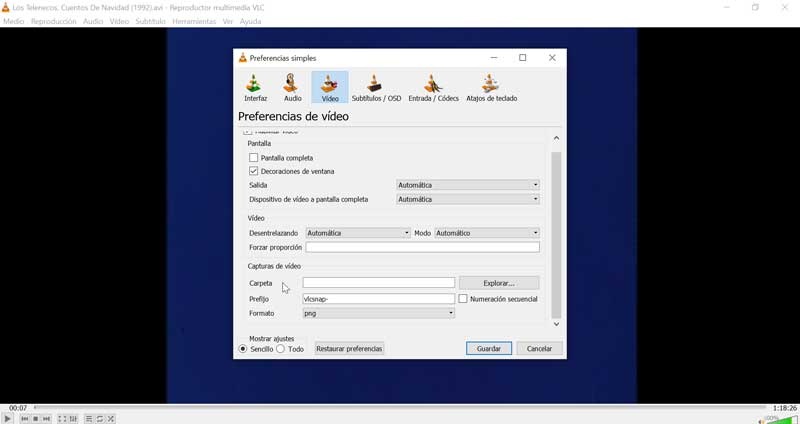
Task: Adjust the green volume slider
Action: click(x=781, y=419)
